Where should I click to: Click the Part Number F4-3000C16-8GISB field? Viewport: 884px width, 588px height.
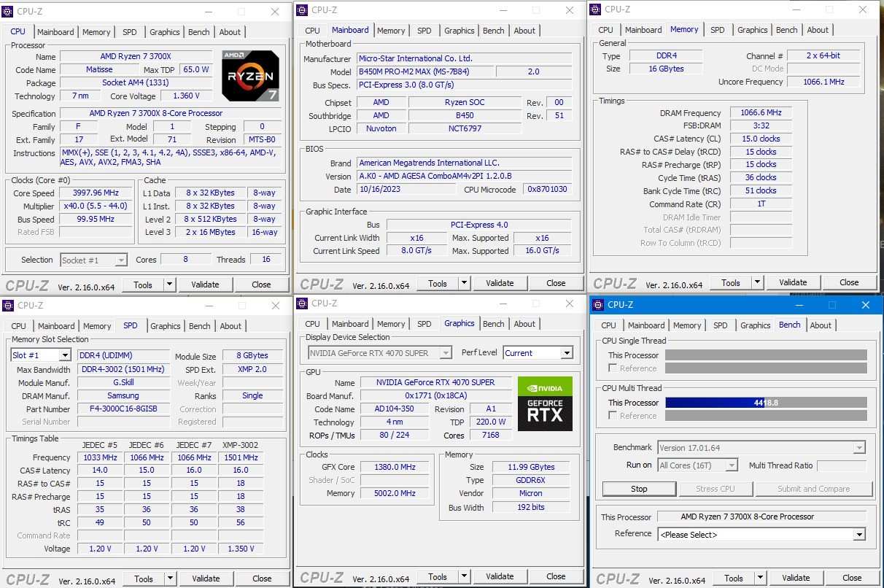pyautogui.click(x=123, y=409)
